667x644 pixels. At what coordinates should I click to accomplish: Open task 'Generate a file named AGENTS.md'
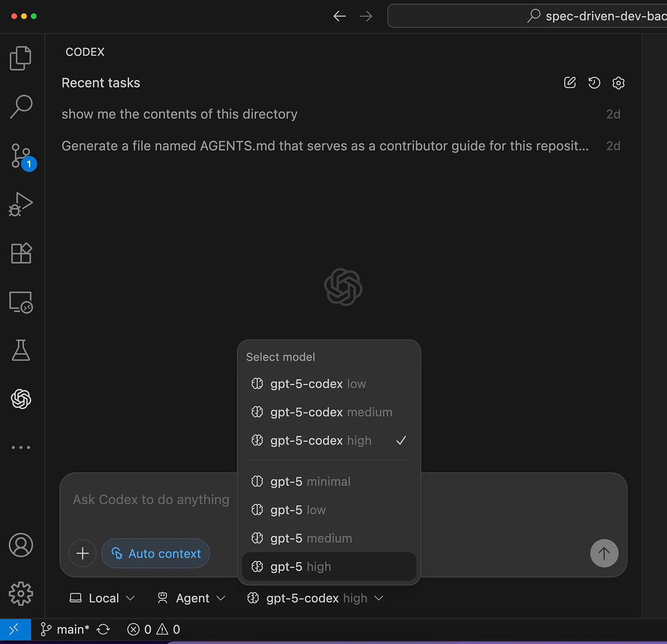[341, 146]
